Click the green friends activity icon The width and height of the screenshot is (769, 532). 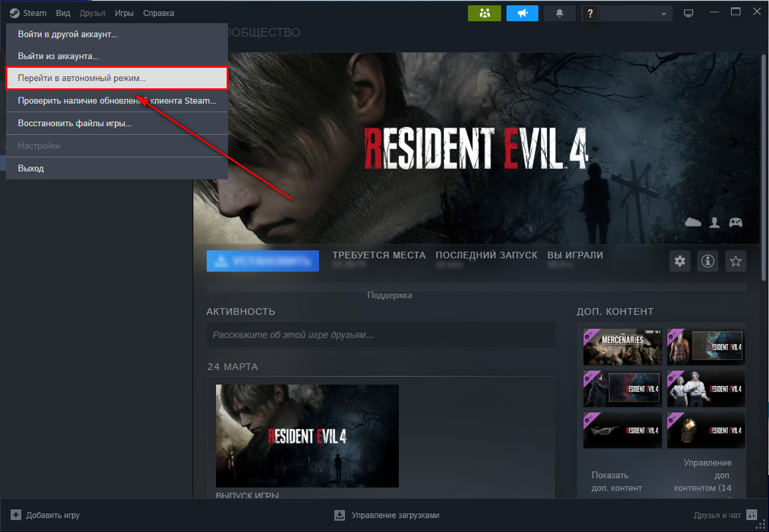click(x=485, y=13)
